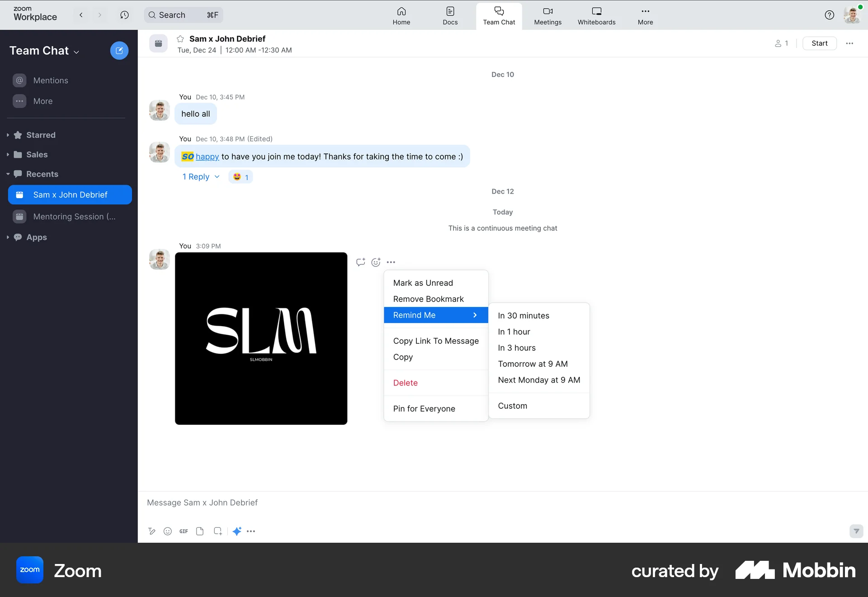Expand the 1 Reply thread
868x597 pixels.
point(201,177)
